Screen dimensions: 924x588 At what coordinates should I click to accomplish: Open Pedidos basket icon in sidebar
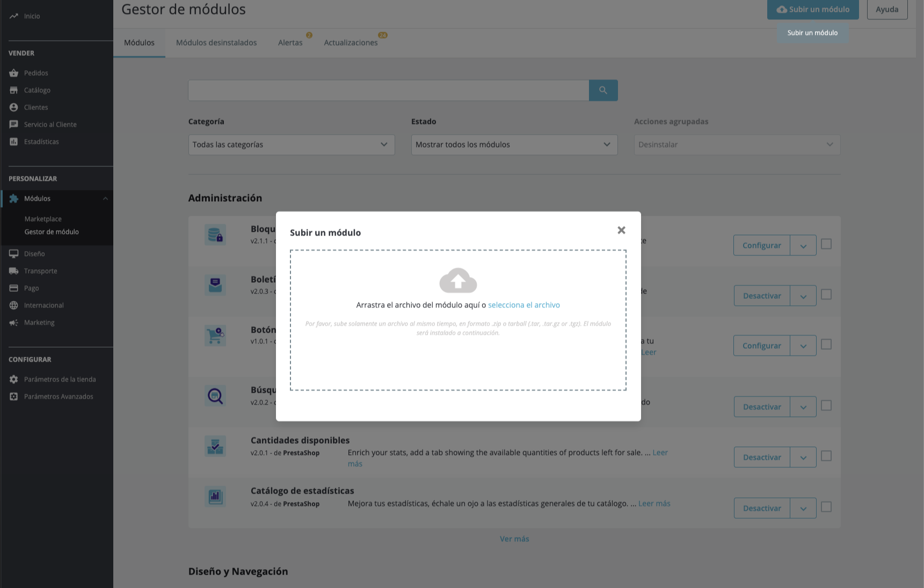(14, 73)
